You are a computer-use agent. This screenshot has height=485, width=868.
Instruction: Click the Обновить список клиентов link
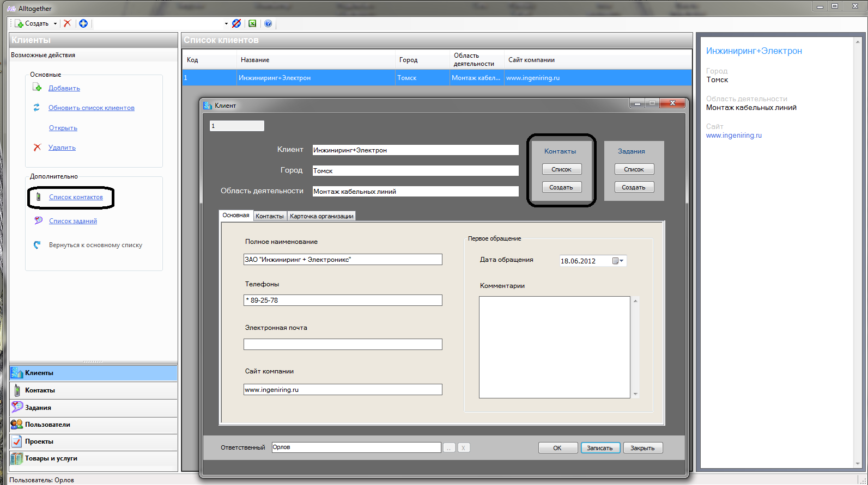click(92, 108)
